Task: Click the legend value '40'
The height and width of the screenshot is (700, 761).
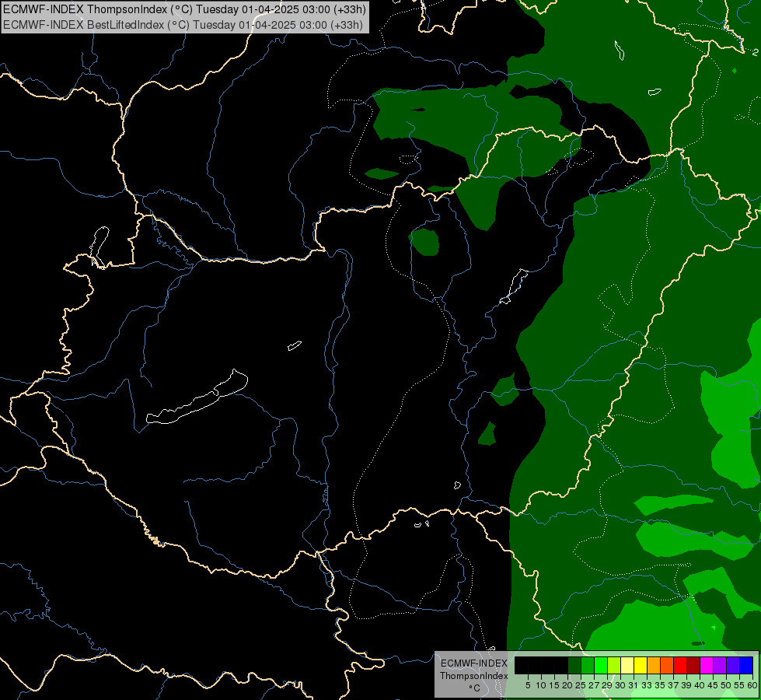Action: click(x=700, y=685)
